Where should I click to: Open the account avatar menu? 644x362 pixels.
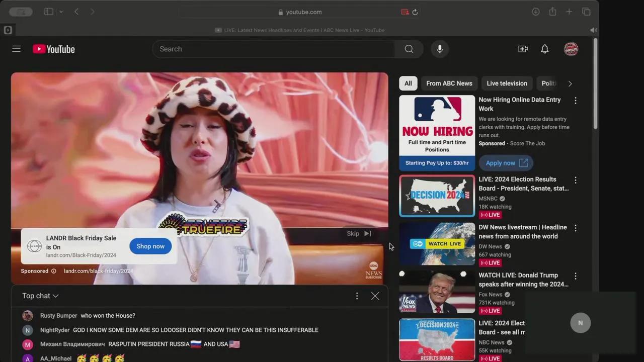[571, 49]
